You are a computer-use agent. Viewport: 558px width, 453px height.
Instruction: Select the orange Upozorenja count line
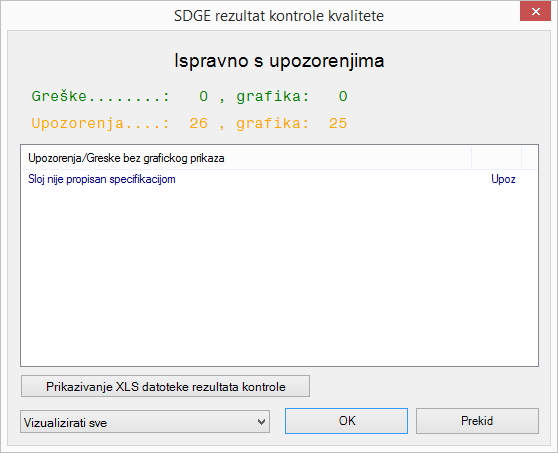click(189, 123)
